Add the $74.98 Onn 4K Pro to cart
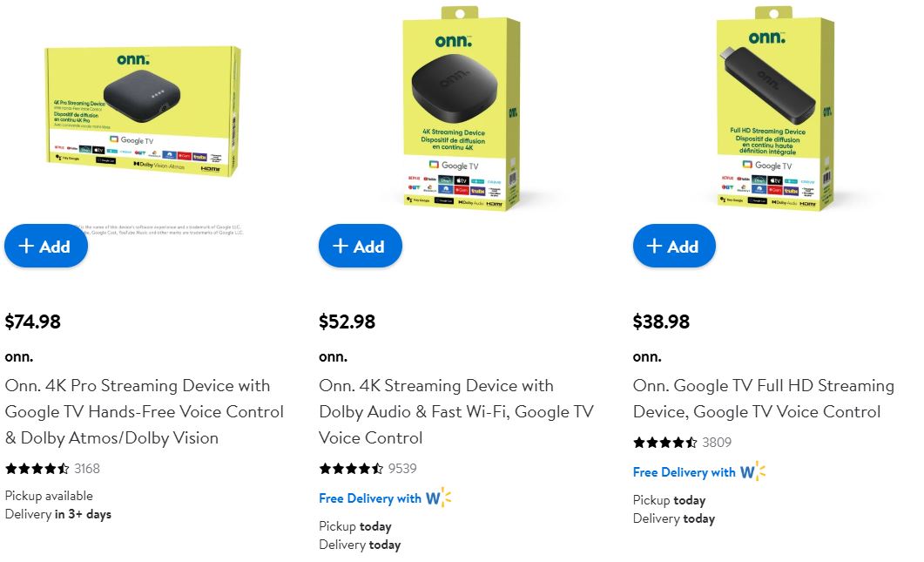924x562 pixels. (46, 246)
